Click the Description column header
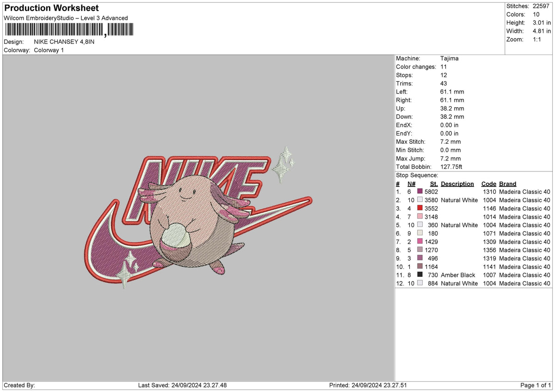This screenshot has width=555, height=392. tap(457, 184)
